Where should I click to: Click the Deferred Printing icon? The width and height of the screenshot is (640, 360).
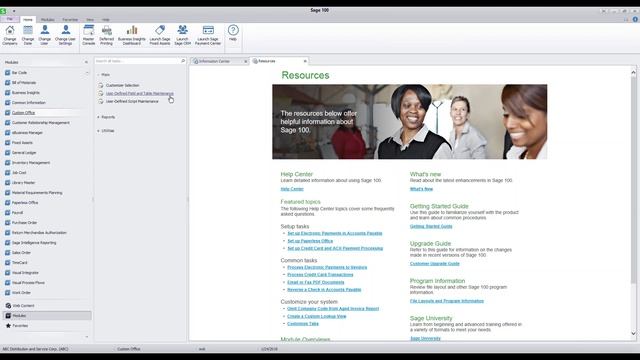(x=107, y=34)
